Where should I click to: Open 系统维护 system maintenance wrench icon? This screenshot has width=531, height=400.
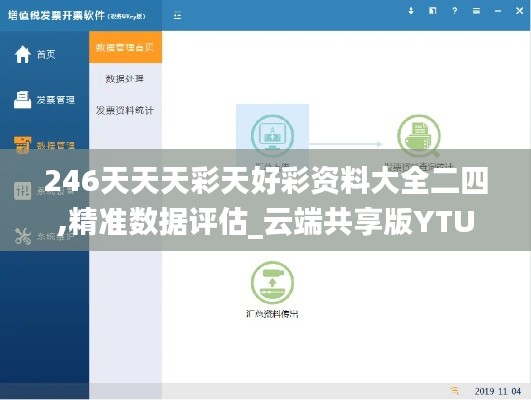click(23, 236)
